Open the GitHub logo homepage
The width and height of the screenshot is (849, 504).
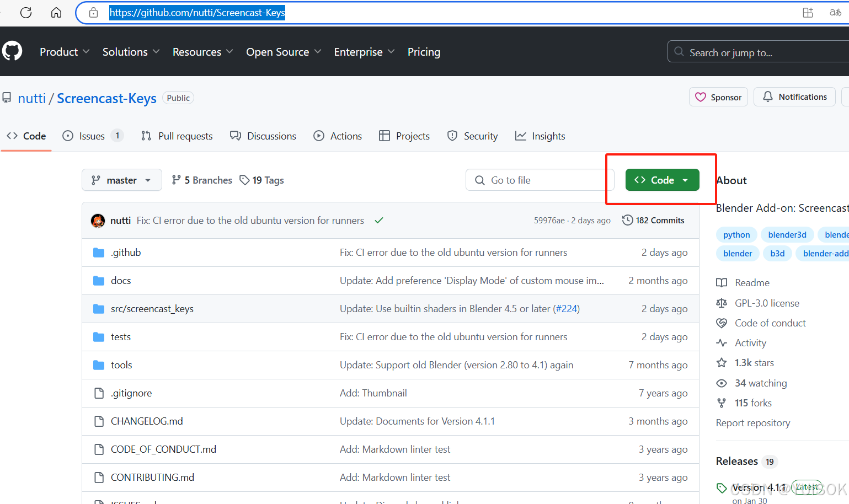12,51
